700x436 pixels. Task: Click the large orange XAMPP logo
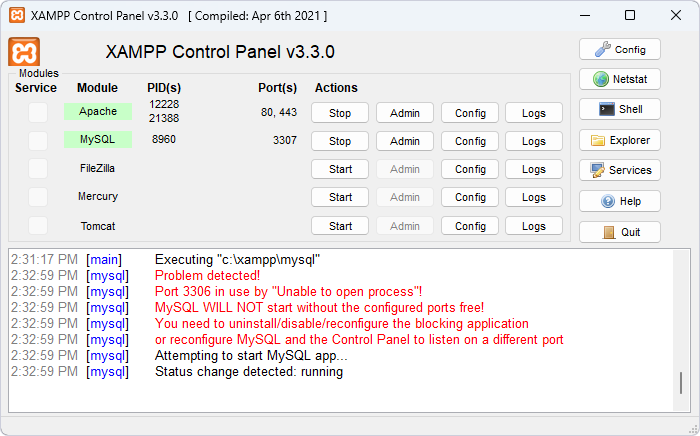(x=24, y=52)
